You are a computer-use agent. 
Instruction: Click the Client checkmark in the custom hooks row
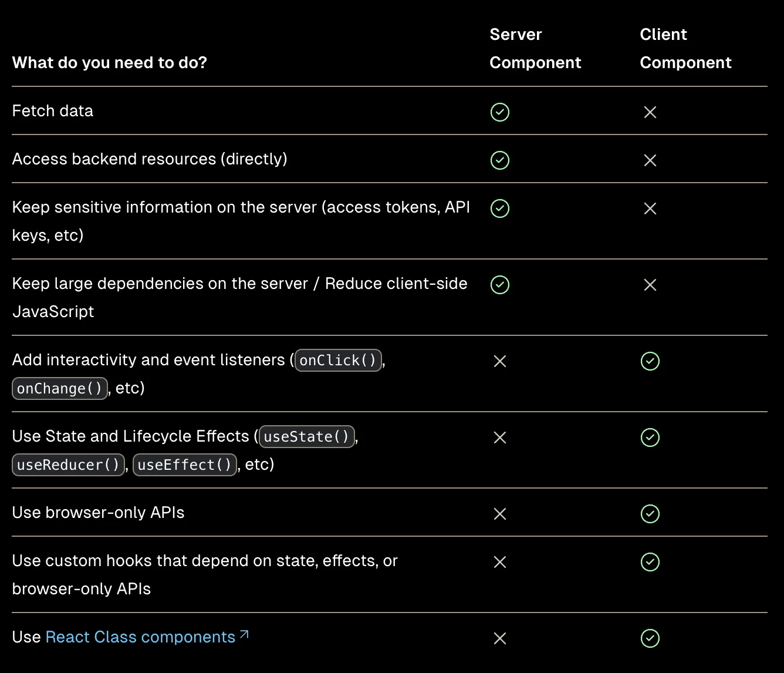tap(650, 562)
